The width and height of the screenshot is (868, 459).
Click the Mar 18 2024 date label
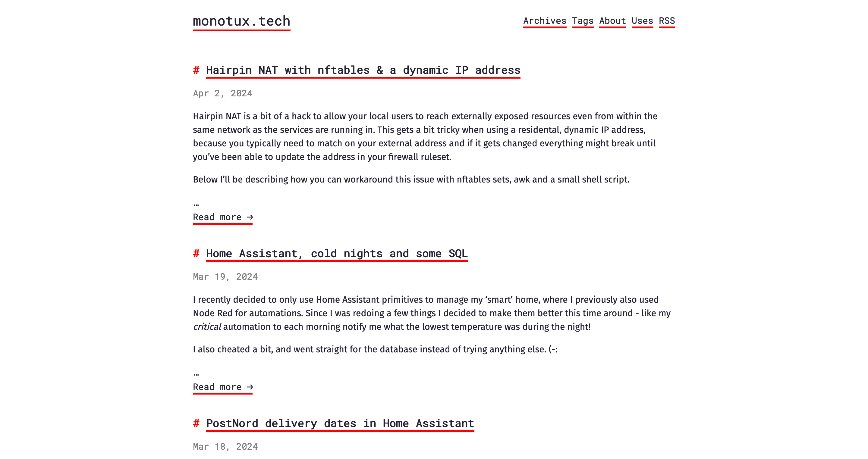tap(226, 446)
